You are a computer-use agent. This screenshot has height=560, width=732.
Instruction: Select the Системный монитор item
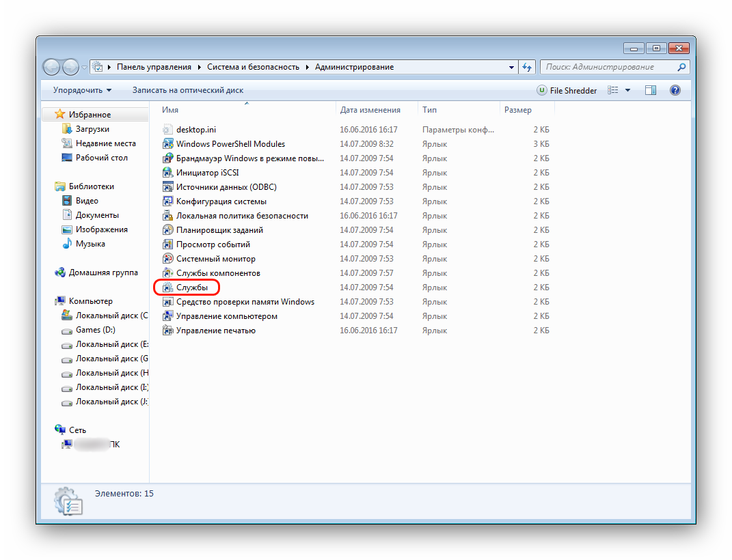pyautogui.click(x=215, y=259)
